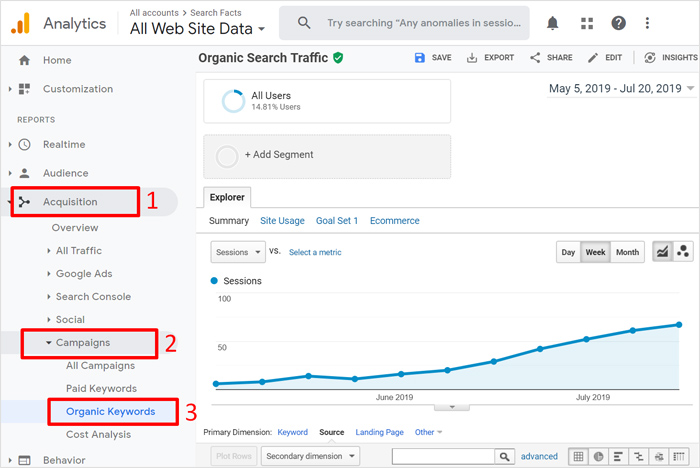Screen dimensions: 700x468
Task: Select the Day time granularity
Action: click(x=568, y=252)
